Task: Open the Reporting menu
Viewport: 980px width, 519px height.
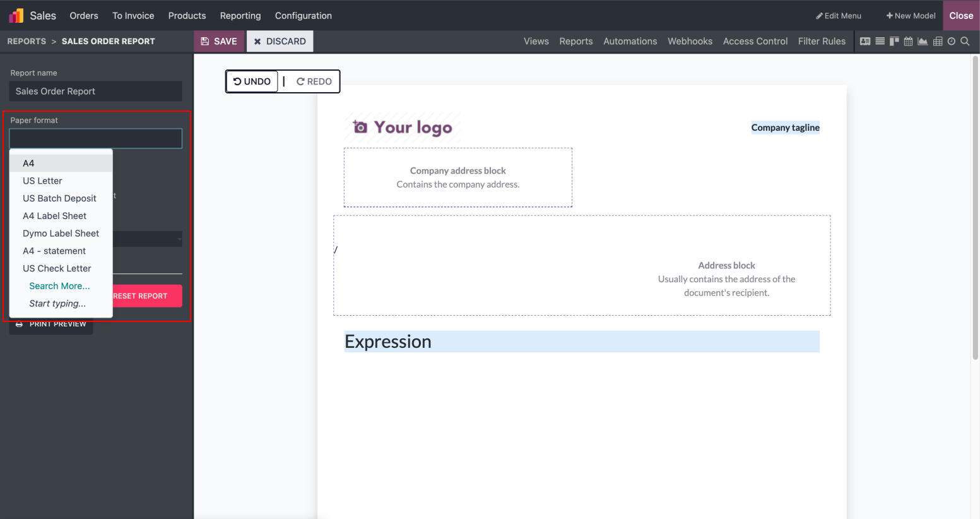Action: pos(240,16)
